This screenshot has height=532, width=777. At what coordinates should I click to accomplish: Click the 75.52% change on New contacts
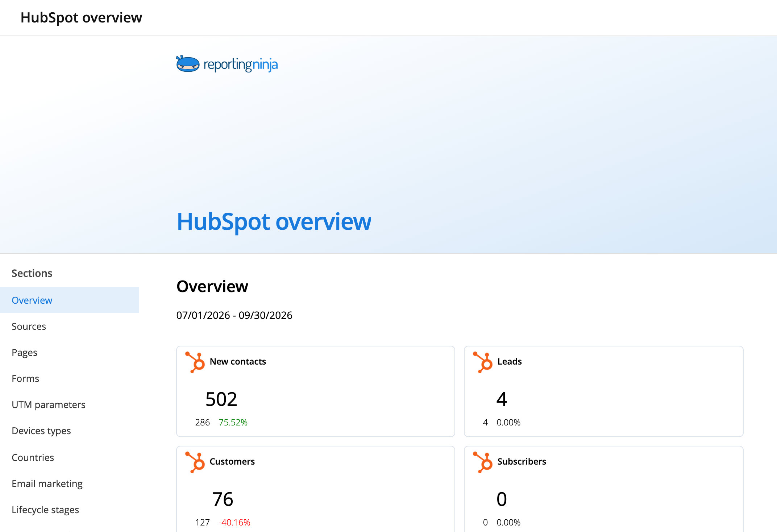tap(233, 422)
